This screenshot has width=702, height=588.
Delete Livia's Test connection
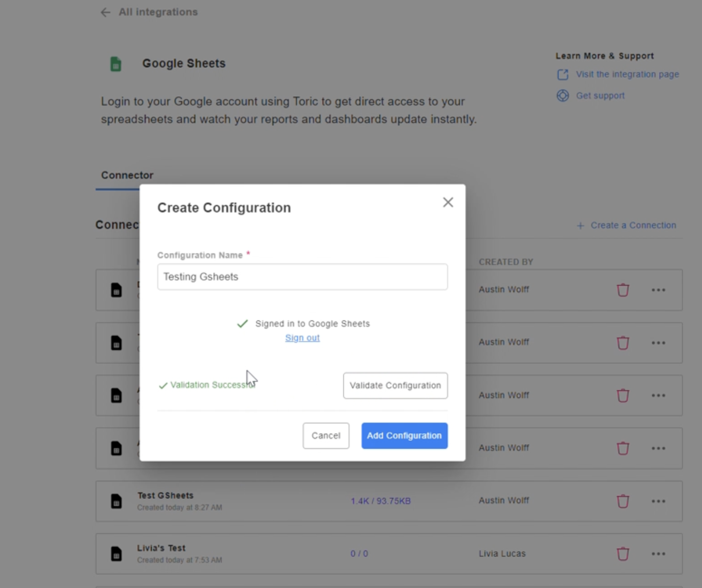click(x=623, y=554)
